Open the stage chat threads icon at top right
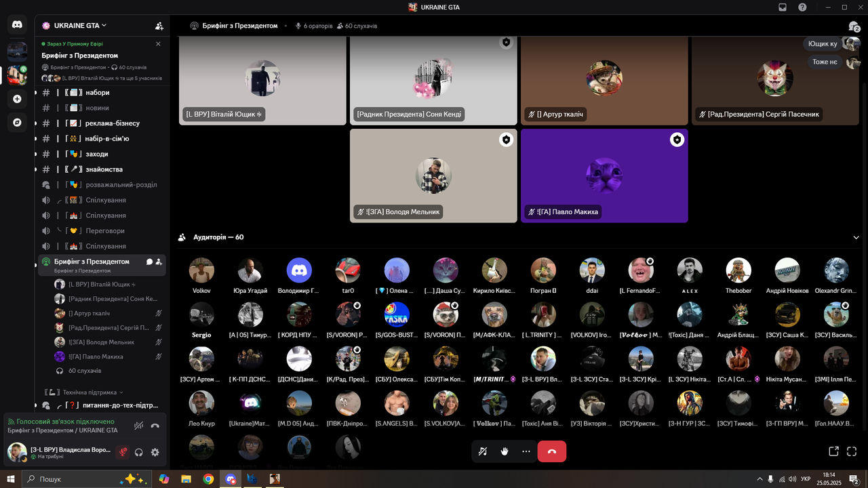This screenshot has width=868, height=488. click(x=854, y=26)
